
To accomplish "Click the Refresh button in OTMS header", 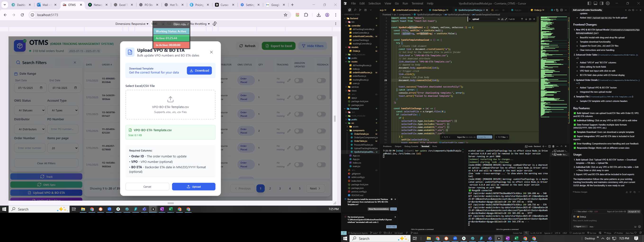I will tap(247, 46).
